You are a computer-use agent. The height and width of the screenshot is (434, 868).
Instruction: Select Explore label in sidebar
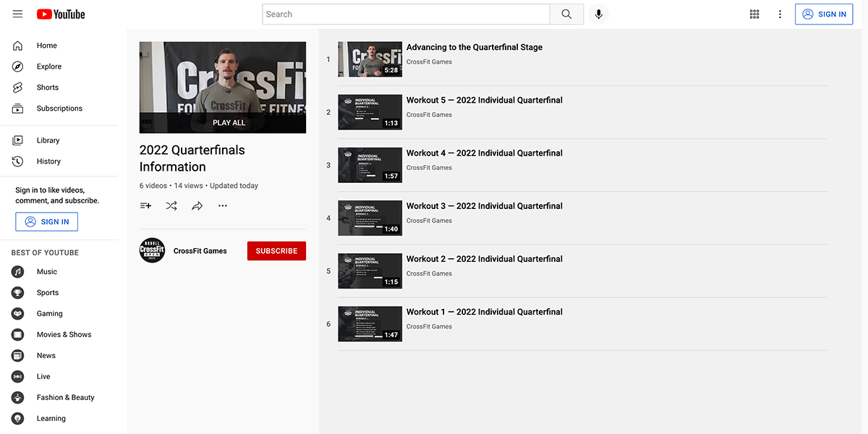[49, 67]
